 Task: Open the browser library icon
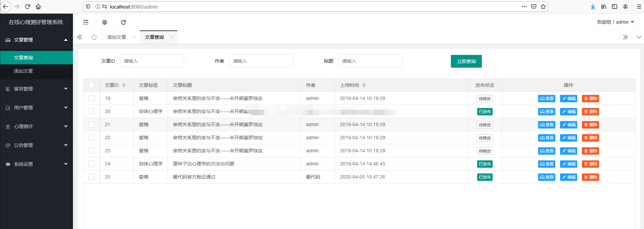pyautogui.click(x=603, y=7)
